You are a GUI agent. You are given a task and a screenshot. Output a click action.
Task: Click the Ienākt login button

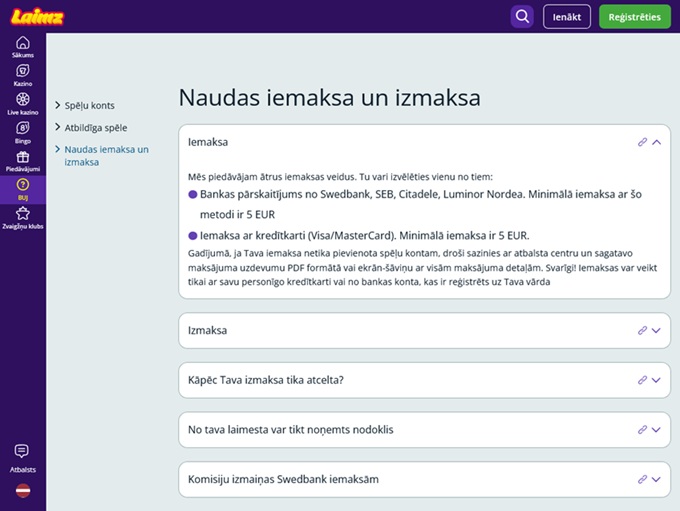566,17
